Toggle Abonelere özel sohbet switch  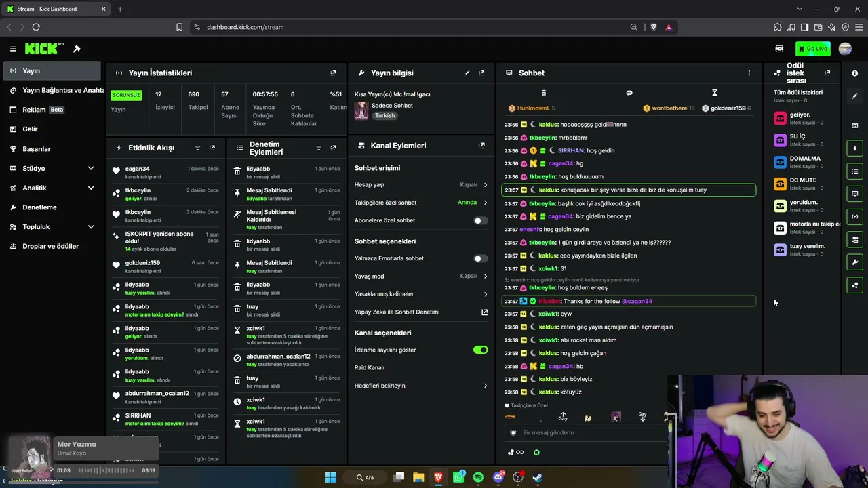tap(480, 220)
